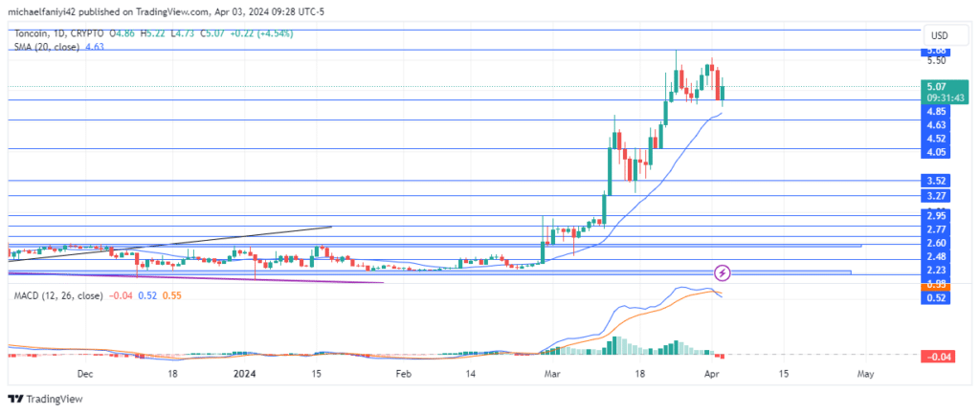Screen dimensions: 980x413
Task: Click the MACD (12, 26, close) indicator legend
Action: [x=58, y=296]
